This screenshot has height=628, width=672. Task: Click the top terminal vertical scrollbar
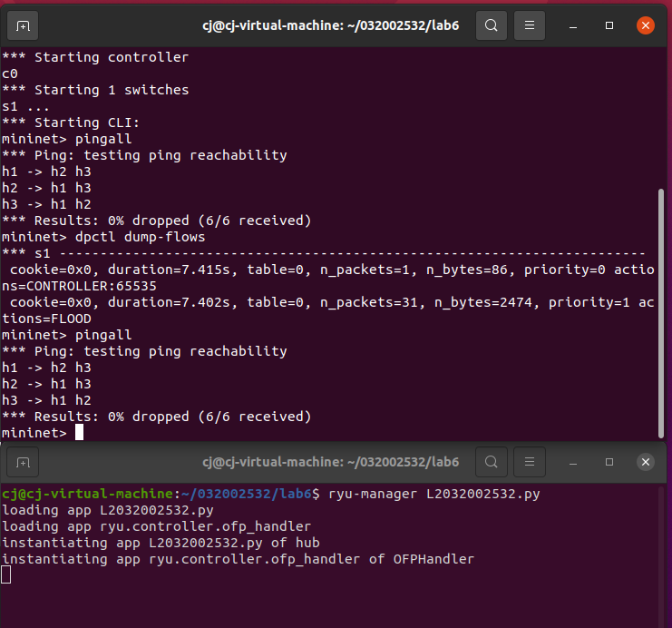(x=661, y=313)
